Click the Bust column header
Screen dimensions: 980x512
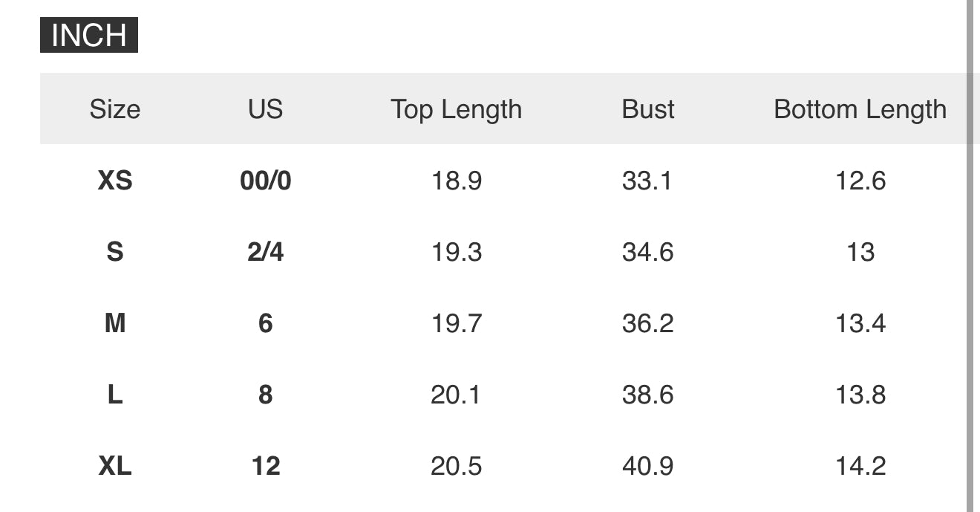click(x=648, y=109)
